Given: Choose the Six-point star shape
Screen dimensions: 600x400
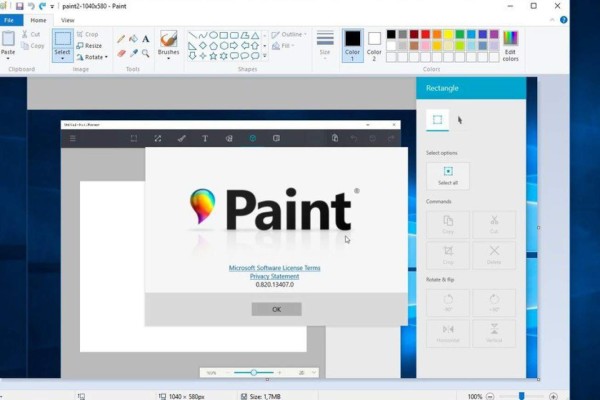Looking at the screenshot, I should point(223,56).
